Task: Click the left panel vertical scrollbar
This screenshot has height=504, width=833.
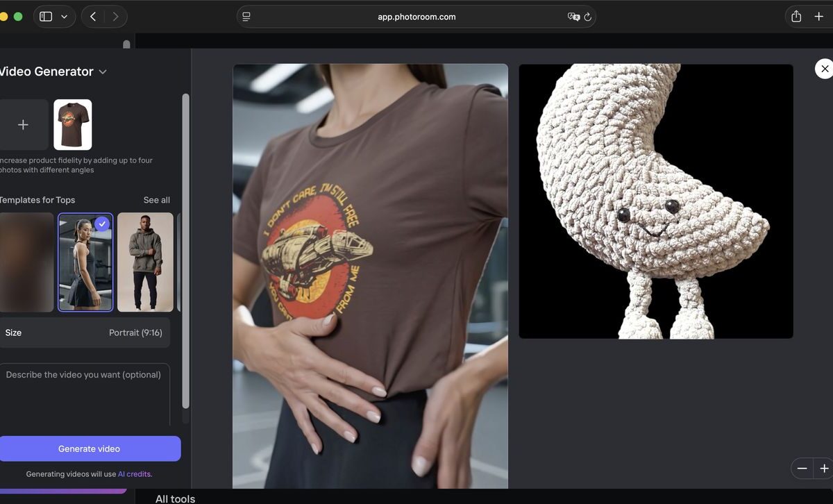Action: (185, 251)
